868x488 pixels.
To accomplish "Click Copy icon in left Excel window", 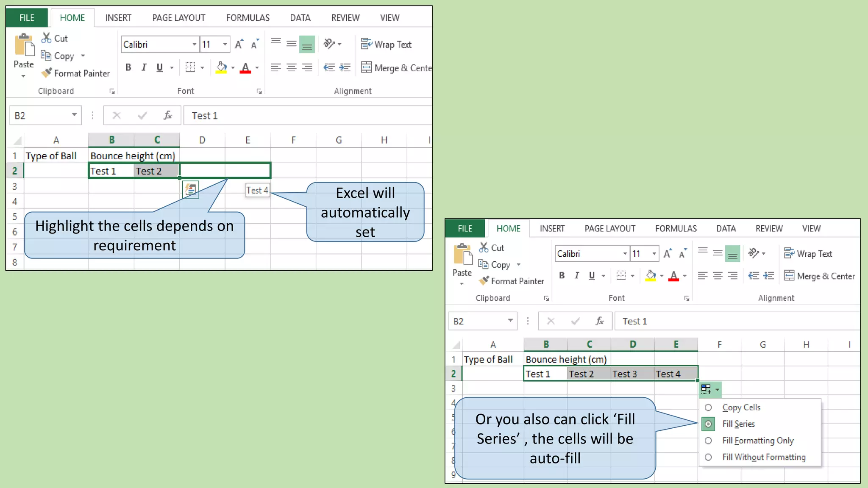I will (46, 55).
